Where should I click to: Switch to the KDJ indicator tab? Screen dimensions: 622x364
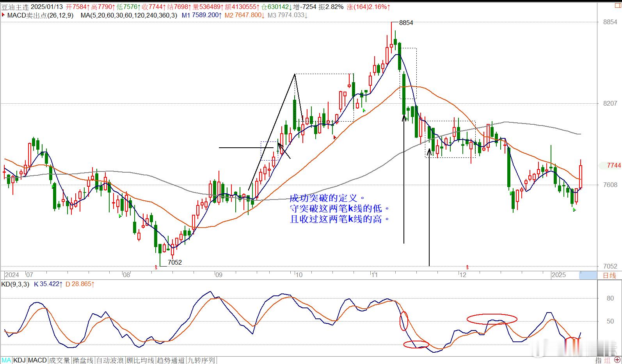point(20,360)
